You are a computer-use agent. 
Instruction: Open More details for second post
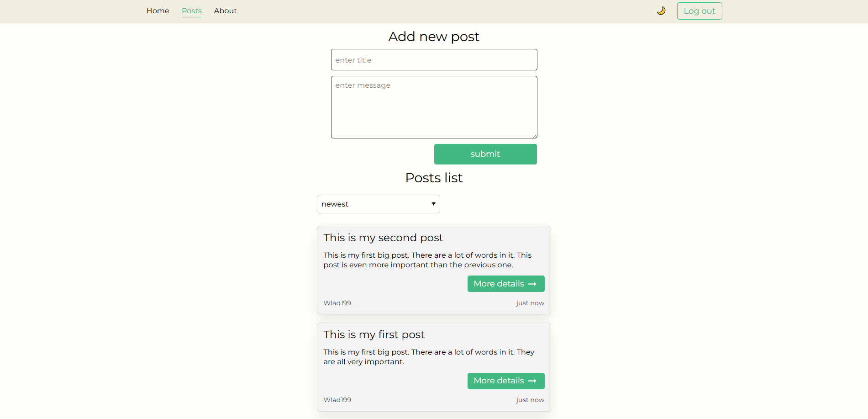coord(506,284)
